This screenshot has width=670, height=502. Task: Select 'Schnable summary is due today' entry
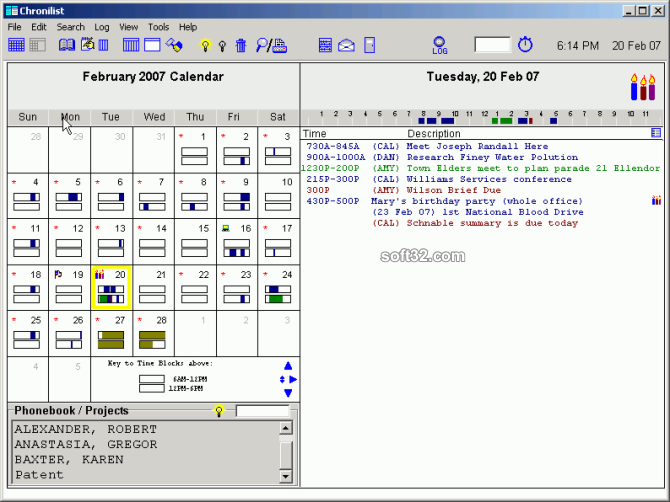492,223
